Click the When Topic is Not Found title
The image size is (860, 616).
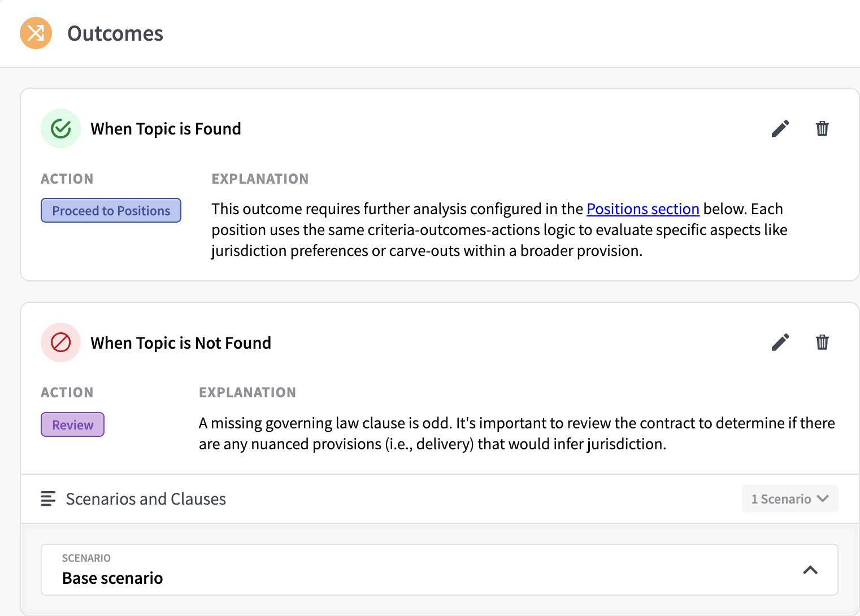[x=181, y=343]
